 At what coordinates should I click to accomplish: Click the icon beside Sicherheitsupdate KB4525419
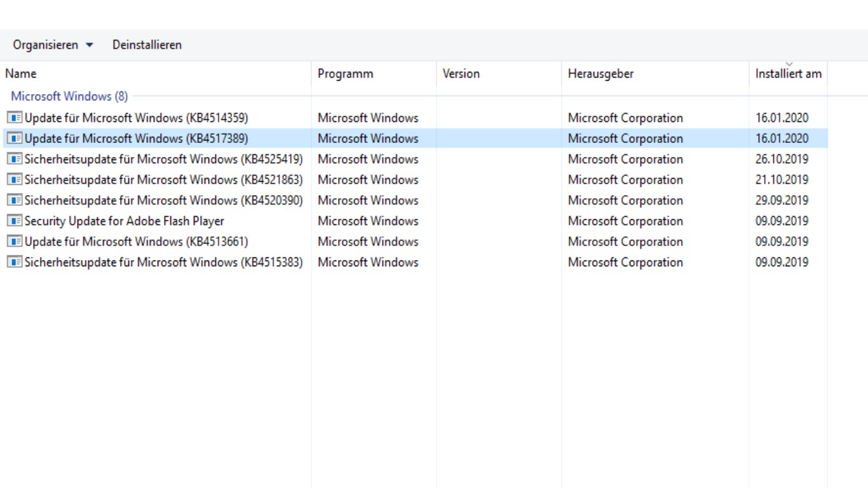(15, 159)
